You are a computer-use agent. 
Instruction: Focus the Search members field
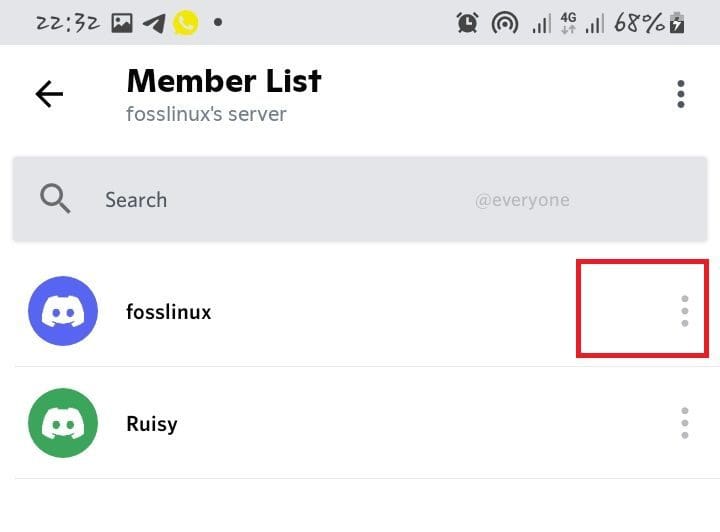360,199
